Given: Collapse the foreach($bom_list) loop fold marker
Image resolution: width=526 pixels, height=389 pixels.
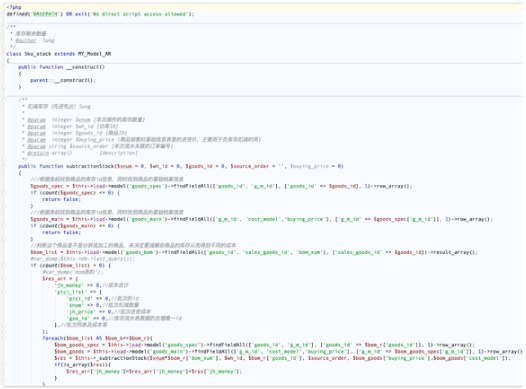Looking at the screenshot, I should tap(4, 338).
